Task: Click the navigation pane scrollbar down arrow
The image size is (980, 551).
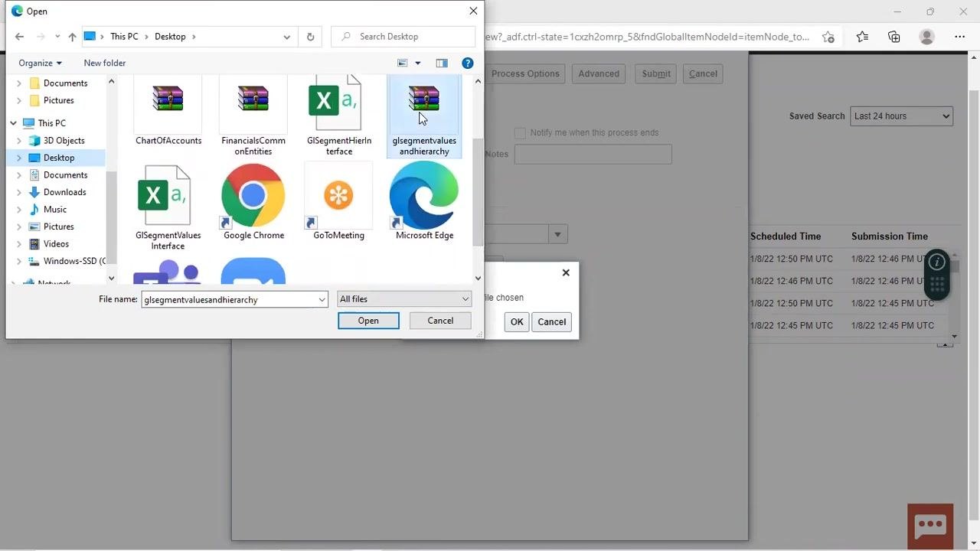Action: pyautogui.click(x=112, y=279)
